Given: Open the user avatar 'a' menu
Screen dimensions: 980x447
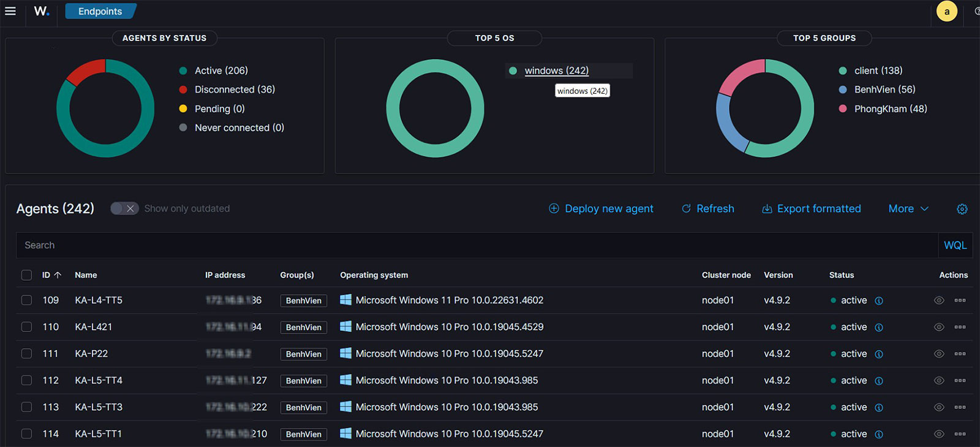Looking at the screenshot, I should [x=947, y=11].
